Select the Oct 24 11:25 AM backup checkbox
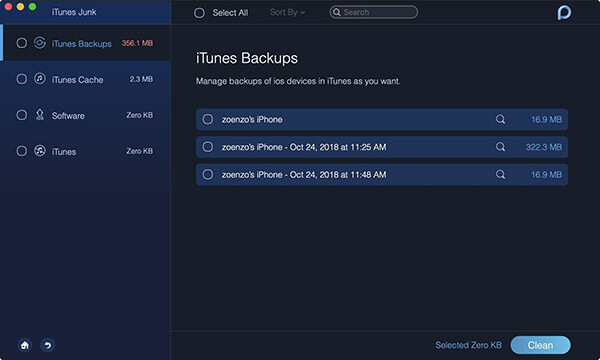This screenshot has width=600, height=360. 208,147
